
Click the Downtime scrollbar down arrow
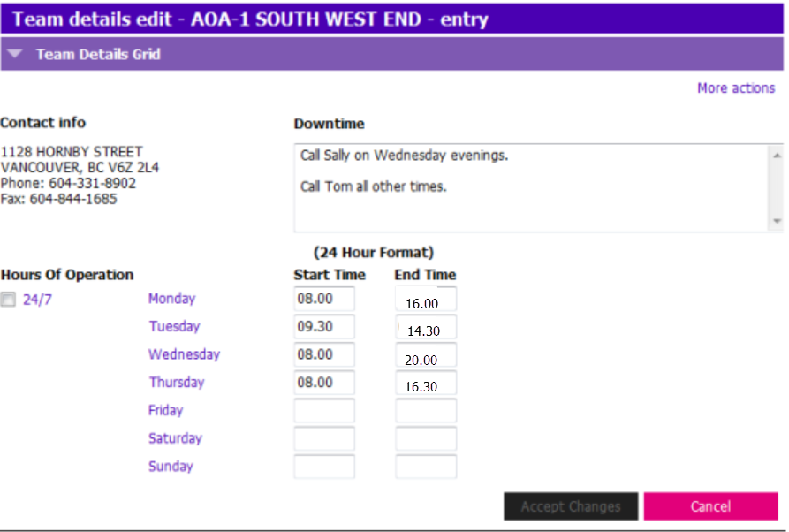point(777,221)
